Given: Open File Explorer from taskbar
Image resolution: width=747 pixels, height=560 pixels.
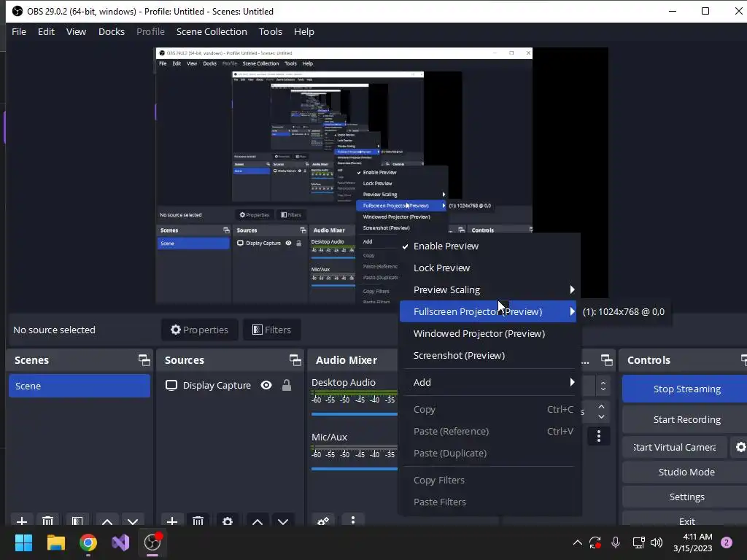Looking at the screenshot, I should tap(55, 542).
